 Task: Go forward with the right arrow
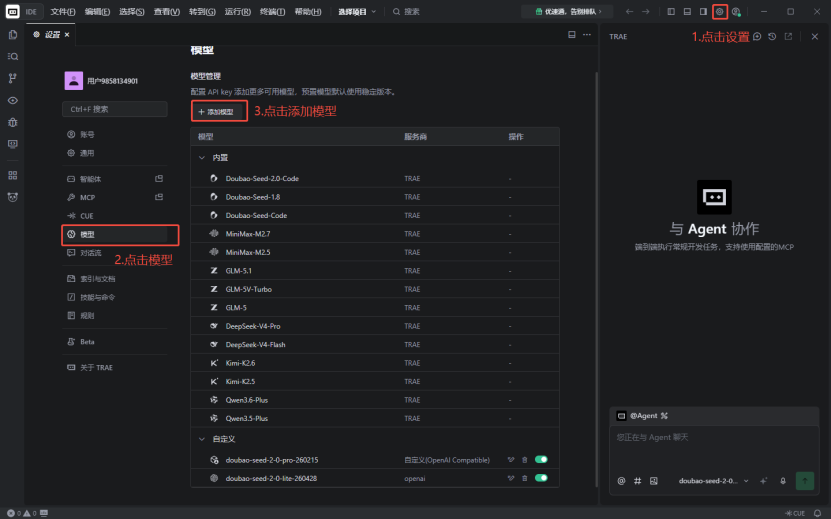click(x=646, y=11)
